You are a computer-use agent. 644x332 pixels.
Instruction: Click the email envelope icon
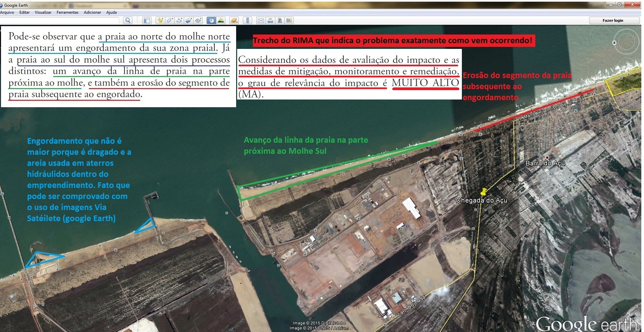[x=261, y=20]
